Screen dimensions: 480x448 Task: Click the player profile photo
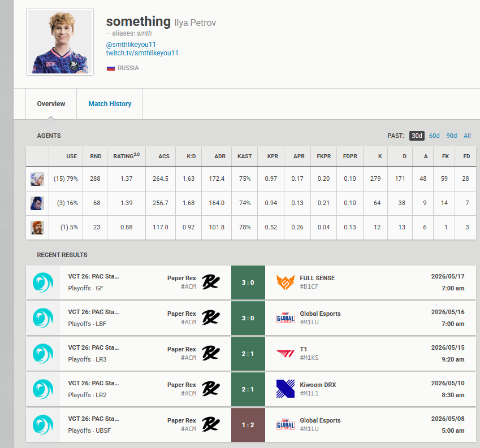60,42
